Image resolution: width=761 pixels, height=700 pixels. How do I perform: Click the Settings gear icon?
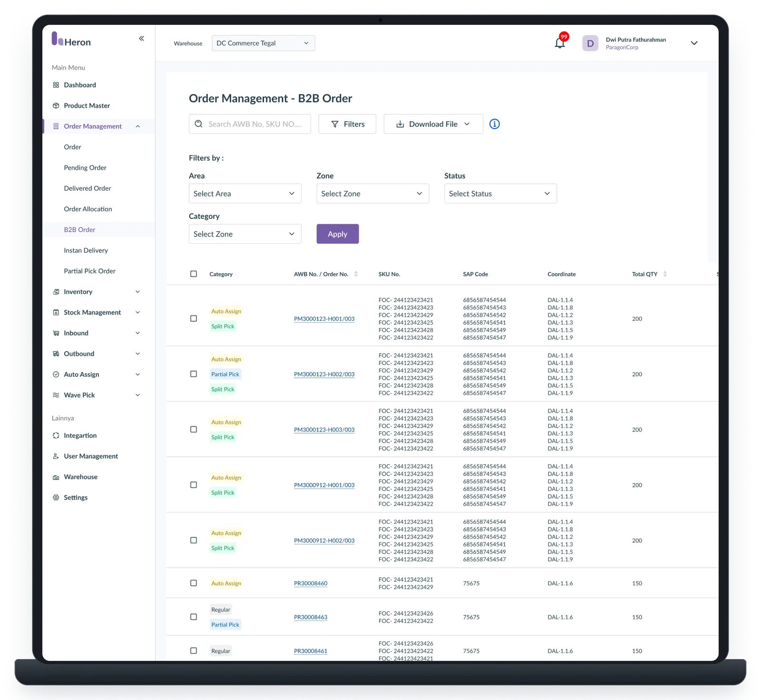[x=56, y=498]
